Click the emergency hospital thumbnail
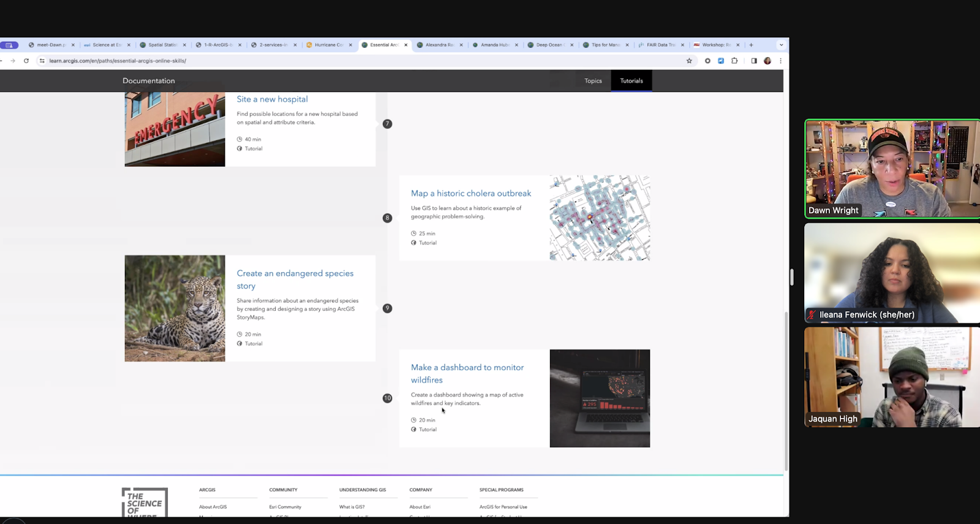This screenshot has width=980, height=524. pos(175,129)
